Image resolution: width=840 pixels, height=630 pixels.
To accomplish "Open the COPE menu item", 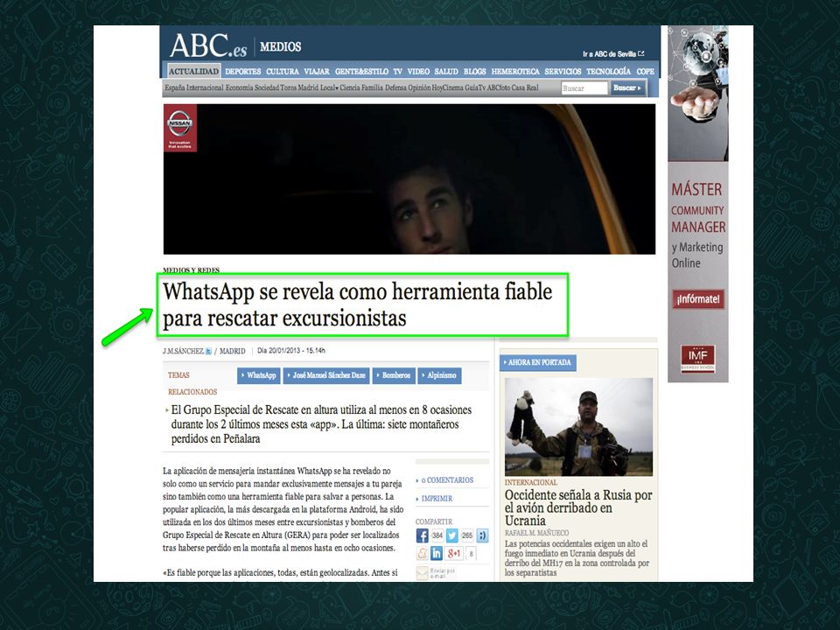I will (646, 71).
